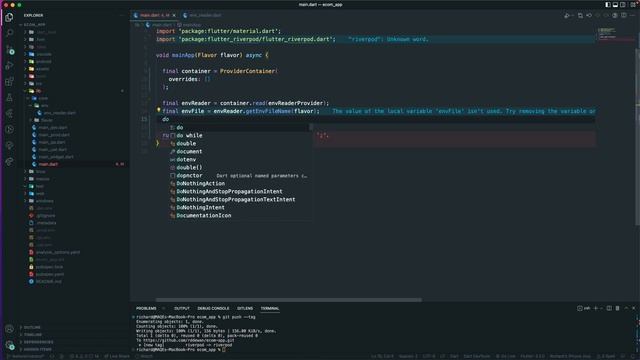Open the OUTPUT panel tab
The image size is (640, 360).
(182, 308)
